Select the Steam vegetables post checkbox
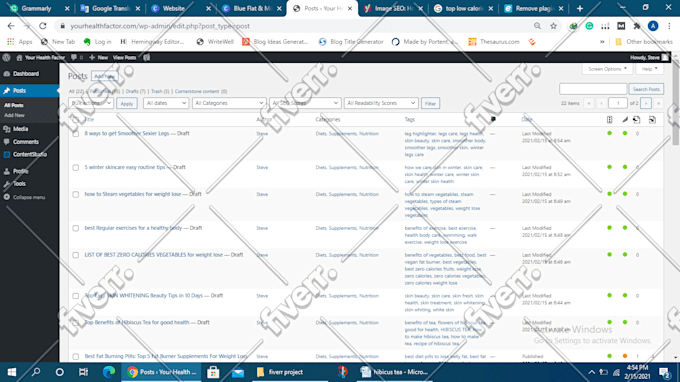 point(76,195)
